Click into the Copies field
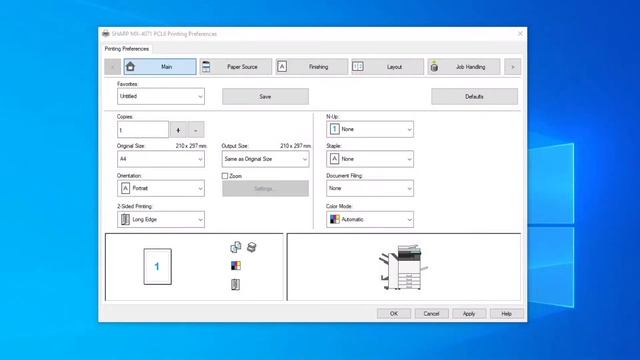This screenshot has height=360, width=640. (x=143, y=130)
